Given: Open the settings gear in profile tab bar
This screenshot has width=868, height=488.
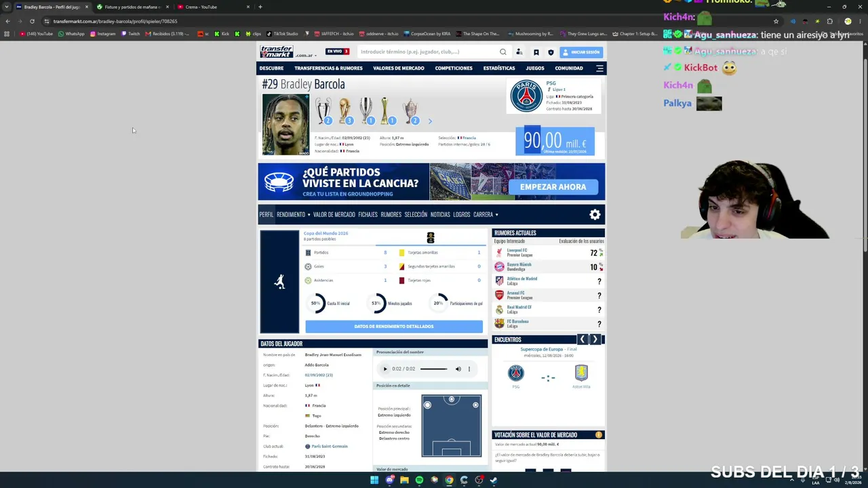Looking at the screenshot, I should (595, 215).
